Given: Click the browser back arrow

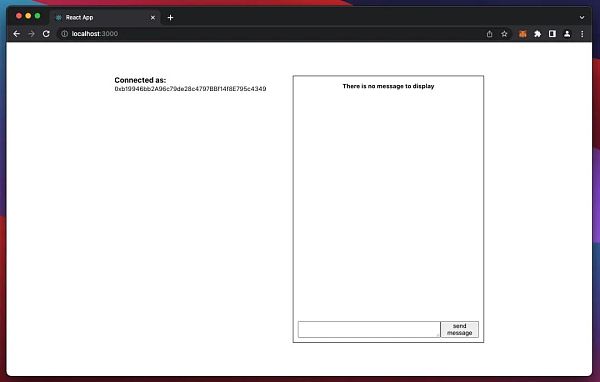Looking at the screenshot, I should coord(16,34).
